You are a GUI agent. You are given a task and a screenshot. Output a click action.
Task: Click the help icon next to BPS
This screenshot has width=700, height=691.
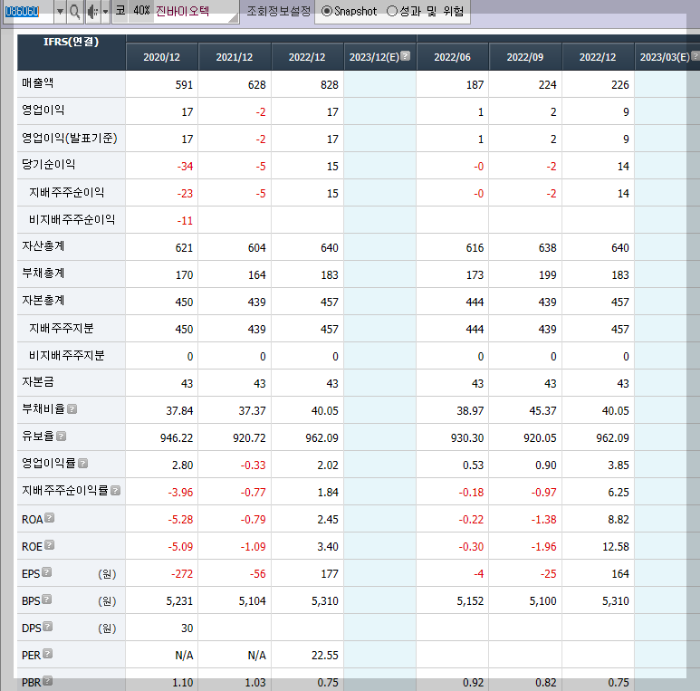(47, 599)
